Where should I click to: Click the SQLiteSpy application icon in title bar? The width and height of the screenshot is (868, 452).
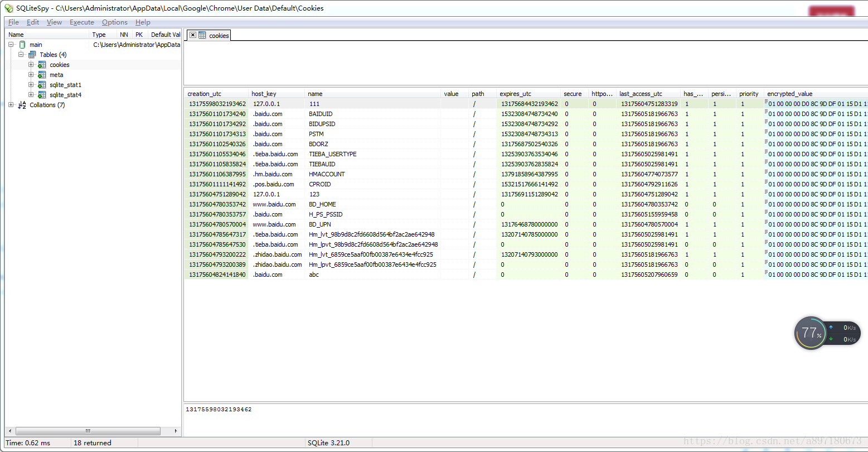8,8
